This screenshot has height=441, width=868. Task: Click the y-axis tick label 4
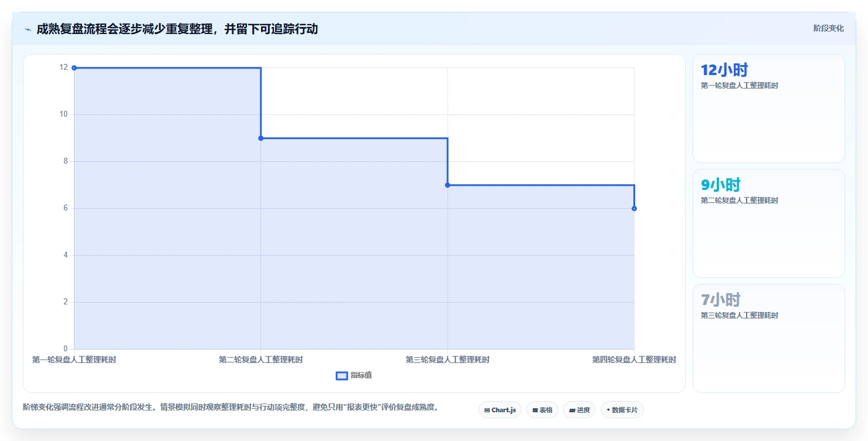66,255
